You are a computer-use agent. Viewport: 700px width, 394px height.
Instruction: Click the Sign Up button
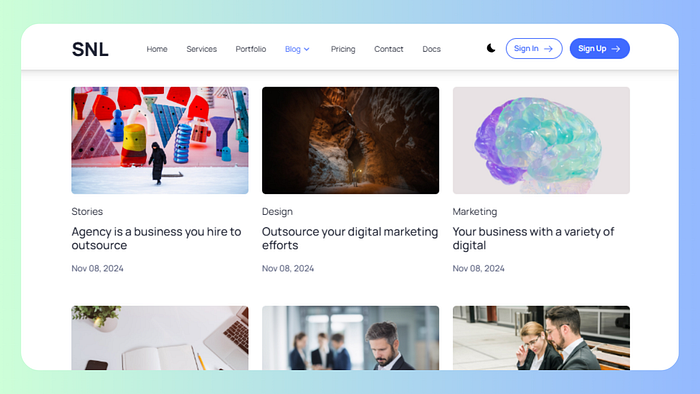(x=600, y=49)
